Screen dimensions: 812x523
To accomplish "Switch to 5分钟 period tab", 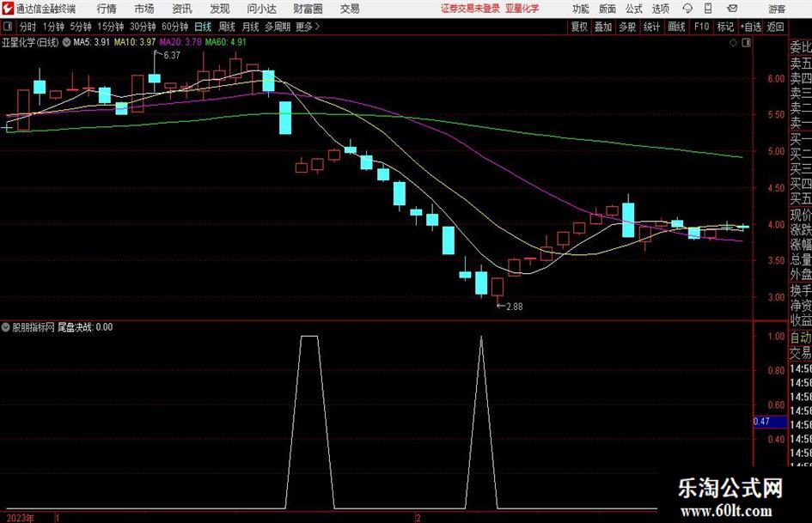I will 80,27.
